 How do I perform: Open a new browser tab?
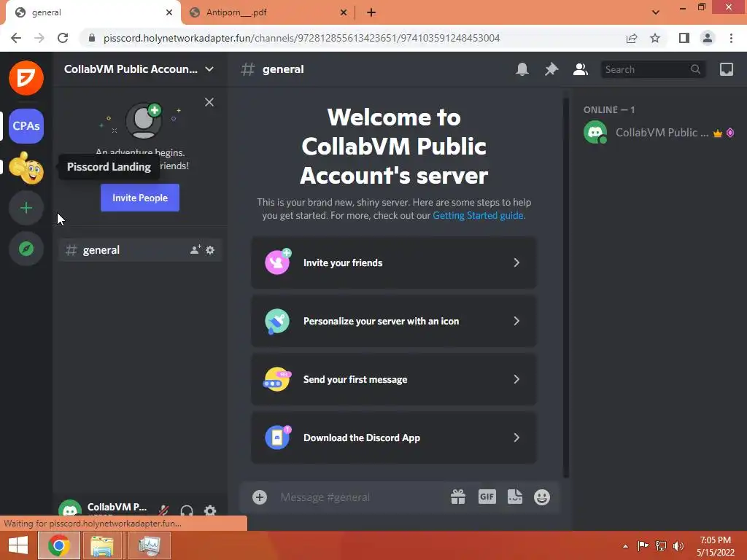[x=371, y=12]
